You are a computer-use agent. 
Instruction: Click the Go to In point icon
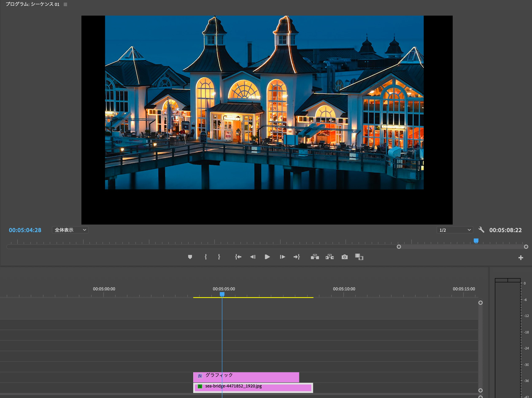coord(238,257)
